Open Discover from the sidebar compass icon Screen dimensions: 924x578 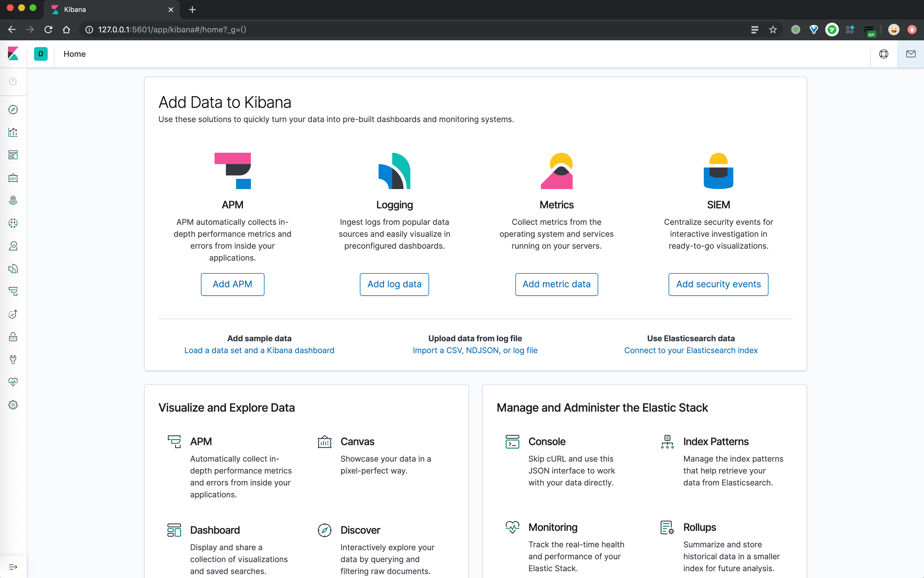13,110
